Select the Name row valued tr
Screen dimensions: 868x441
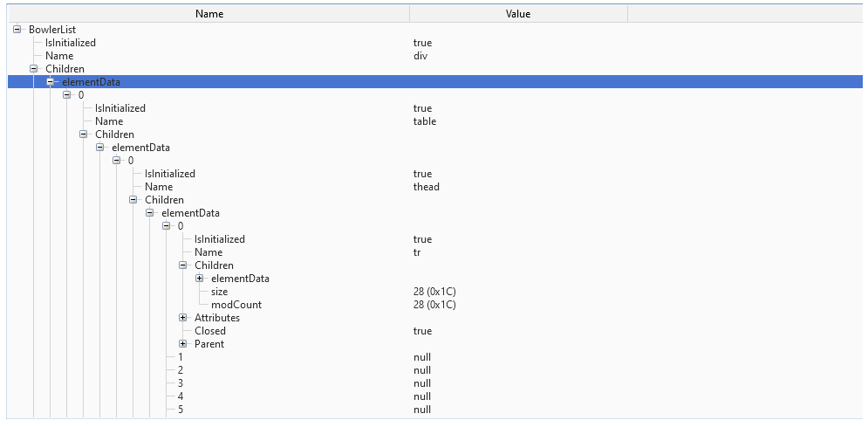coord(208,252)
